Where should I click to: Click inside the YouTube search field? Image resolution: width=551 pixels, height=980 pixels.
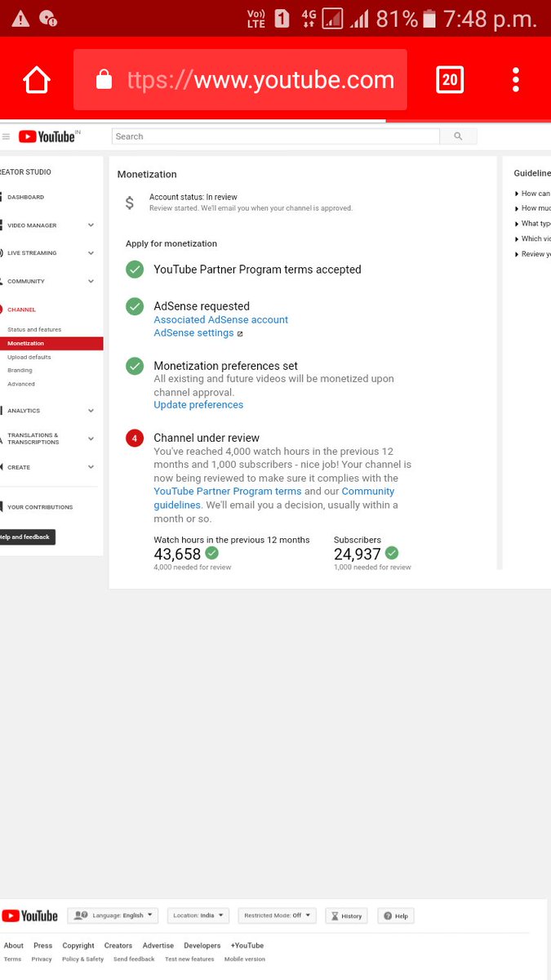point(276,136)
